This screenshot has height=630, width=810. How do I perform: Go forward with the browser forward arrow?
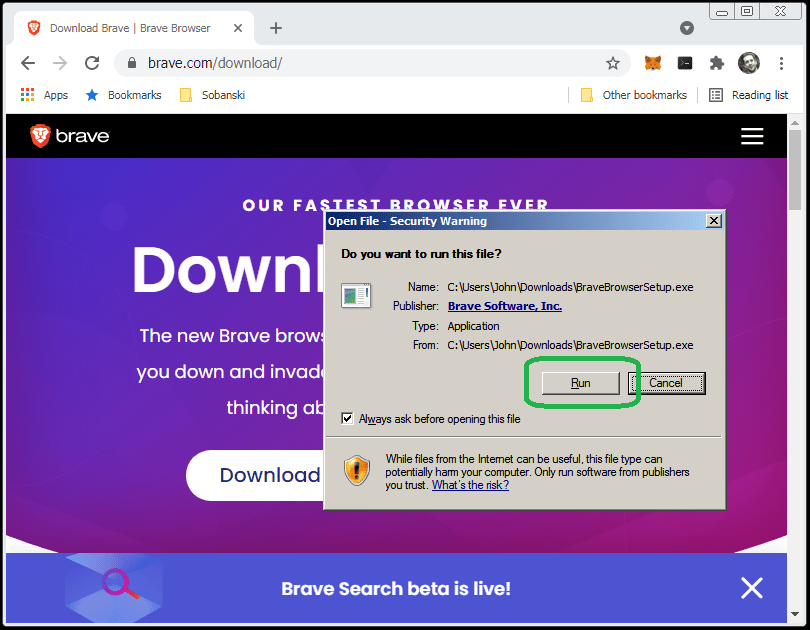(x=60, y=63)
